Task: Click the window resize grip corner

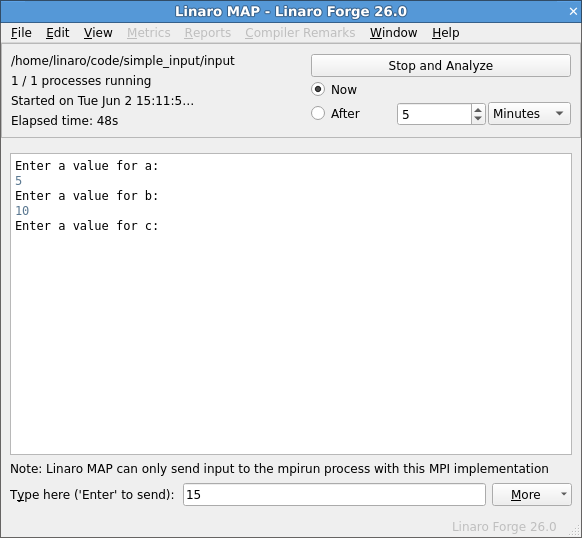Action: pos(576,532)
